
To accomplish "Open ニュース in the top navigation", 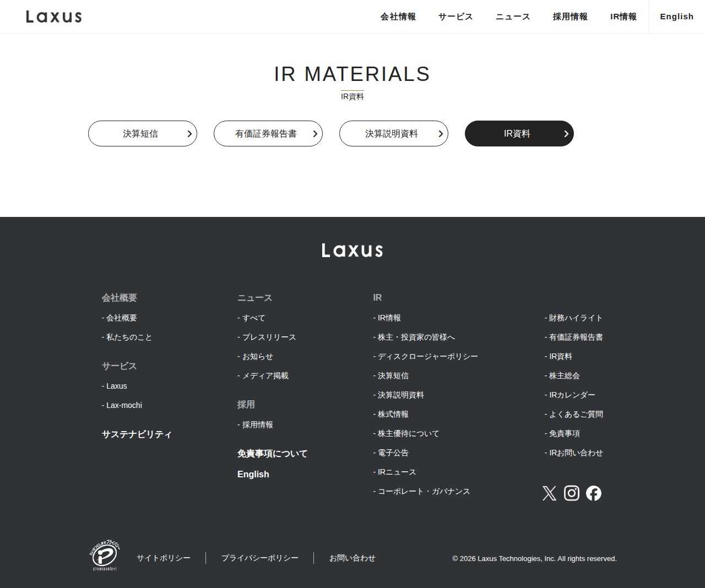I will pyautogui.click(x=513, y=17).
